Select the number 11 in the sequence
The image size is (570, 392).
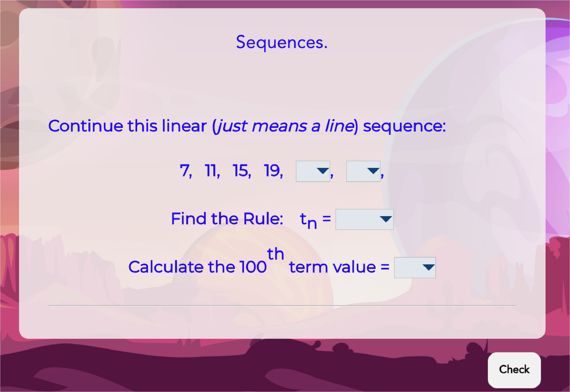(212, 170)
